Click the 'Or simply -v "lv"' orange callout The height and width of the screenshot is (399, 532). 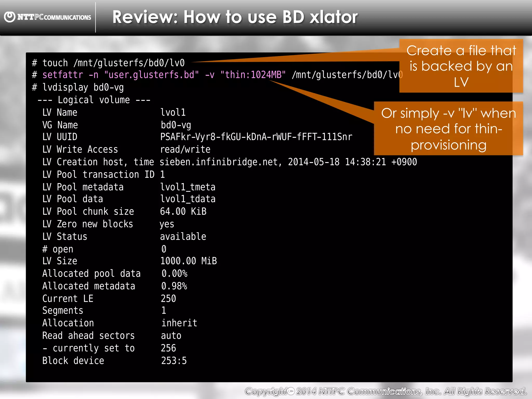point(448,129)
